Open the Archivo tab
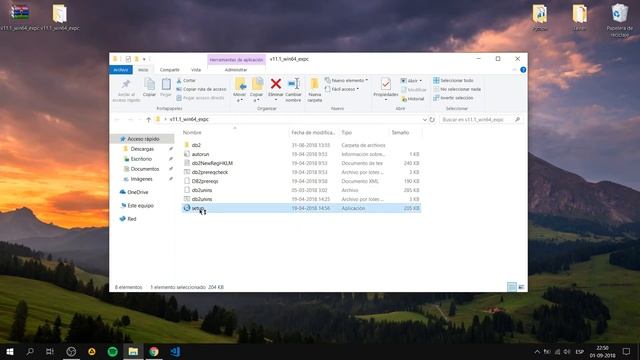640x360 pixels. (x=121, y=70)
